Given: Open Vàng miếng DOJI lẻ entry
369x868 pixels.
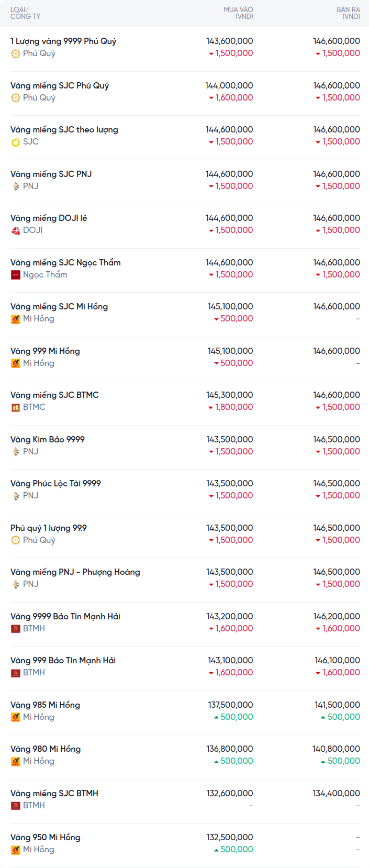Looking at the screenshot, I should pyautogui.click(x=49, y=218).
